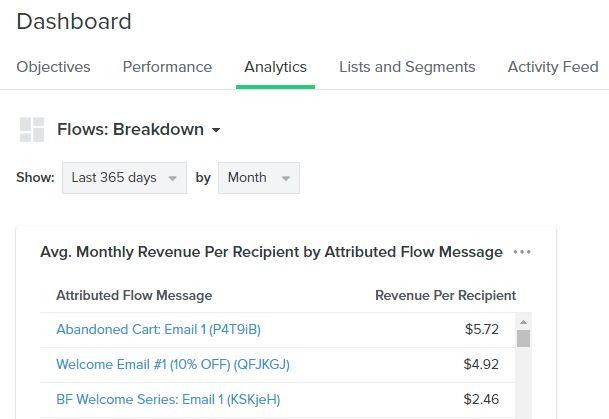
Task: Click the Attributed Flow Message column header
Action: tap(134, 296)
